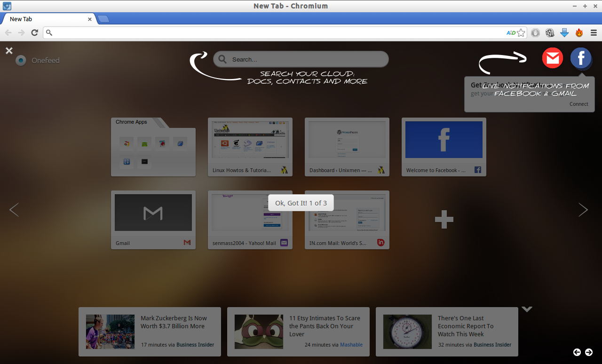The width and height of the screenshot is (602, 364).
Task: Open the Chromium window menu icon
Action: [x=7, y=6]
